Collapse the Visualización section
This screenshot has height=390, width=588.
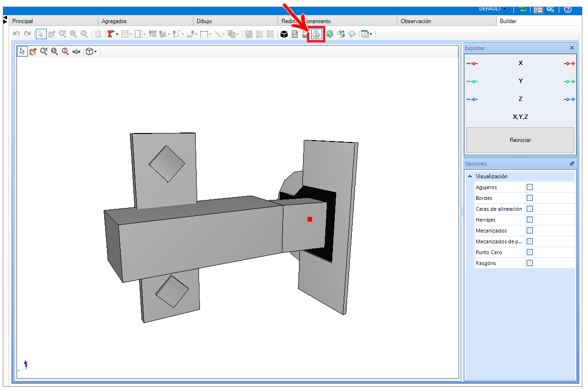click(470, 176)
